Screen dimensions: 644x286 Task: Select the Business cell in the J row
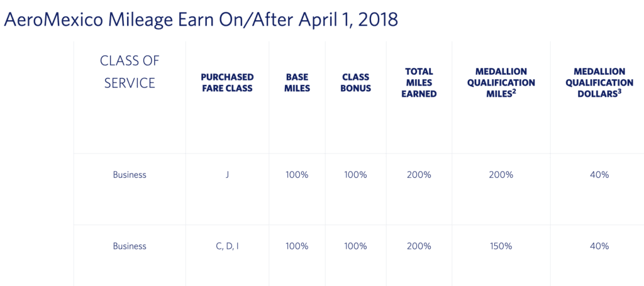pos(130,175)
